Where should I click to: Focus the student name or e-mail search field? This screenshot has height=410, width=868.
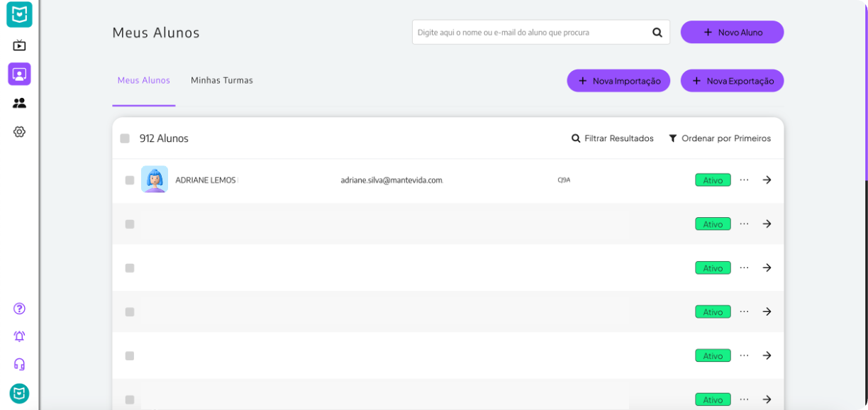(x=532, y=33)
